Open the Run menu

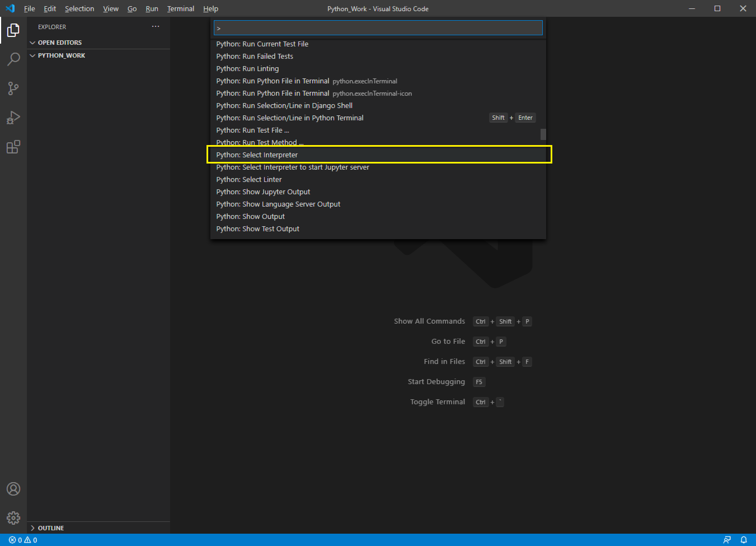[152, 8]
